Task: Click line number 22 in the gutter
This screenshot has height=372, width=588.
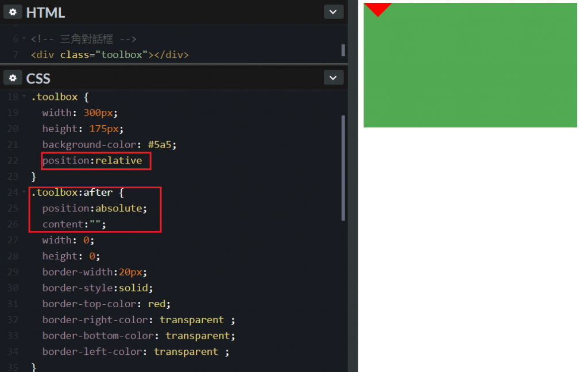Action: (13, 161)
